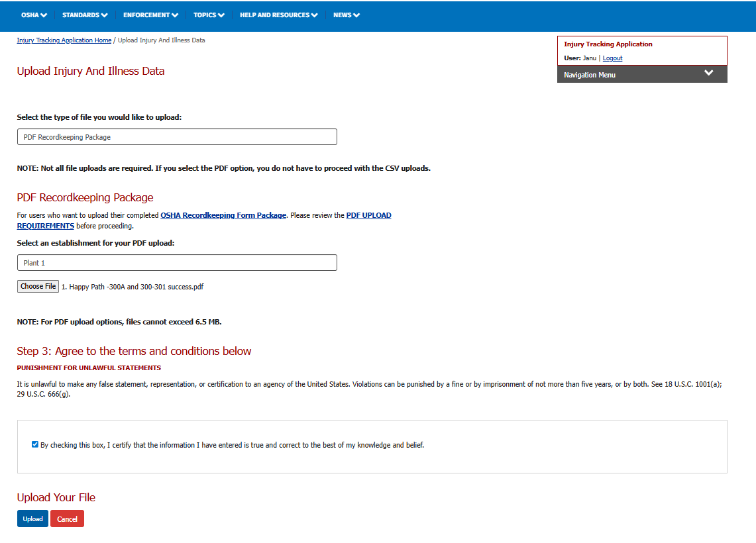
Task: Click the Choose File button
Action: pyautogui.click(x=38, y=287)
